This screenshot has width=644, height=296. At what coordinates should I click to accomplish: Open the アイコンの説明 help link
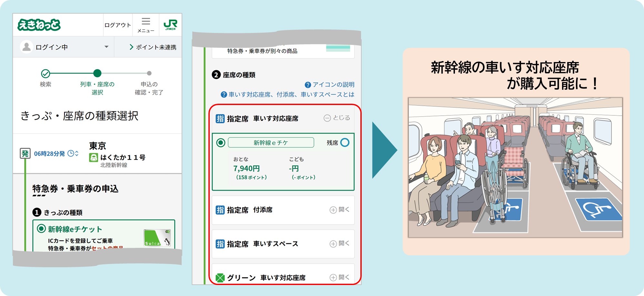tap(334, 85)
